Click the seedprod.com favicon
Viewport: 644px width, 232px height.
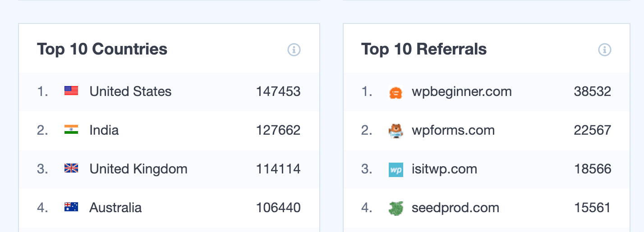point(396,208)
